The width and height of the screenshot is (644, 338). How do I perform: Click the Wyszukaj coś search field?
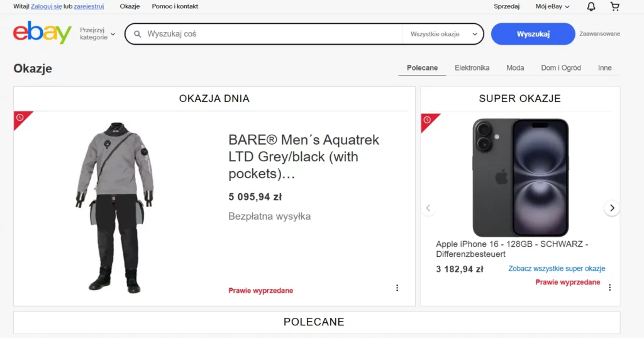pos(270,34)
